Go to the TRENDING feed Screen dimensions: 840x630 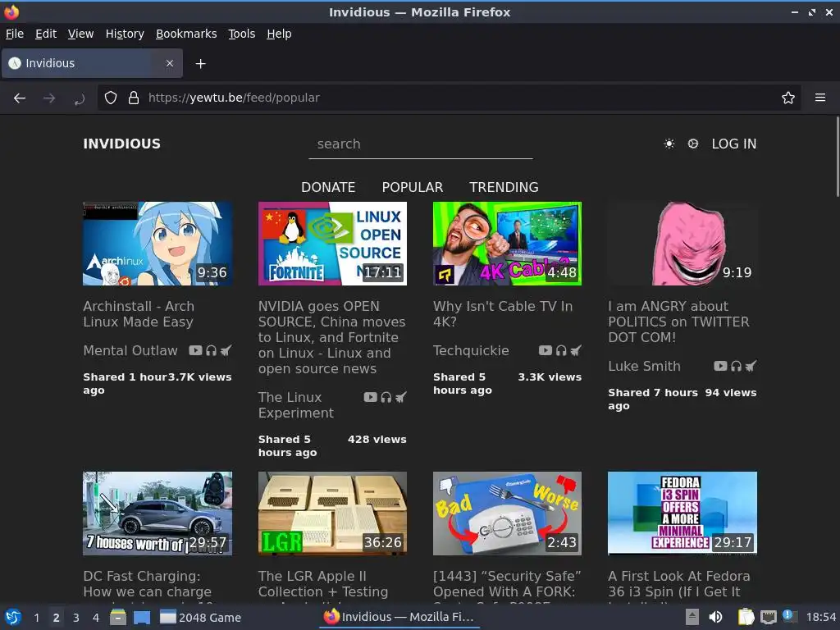tap(504, 187)
